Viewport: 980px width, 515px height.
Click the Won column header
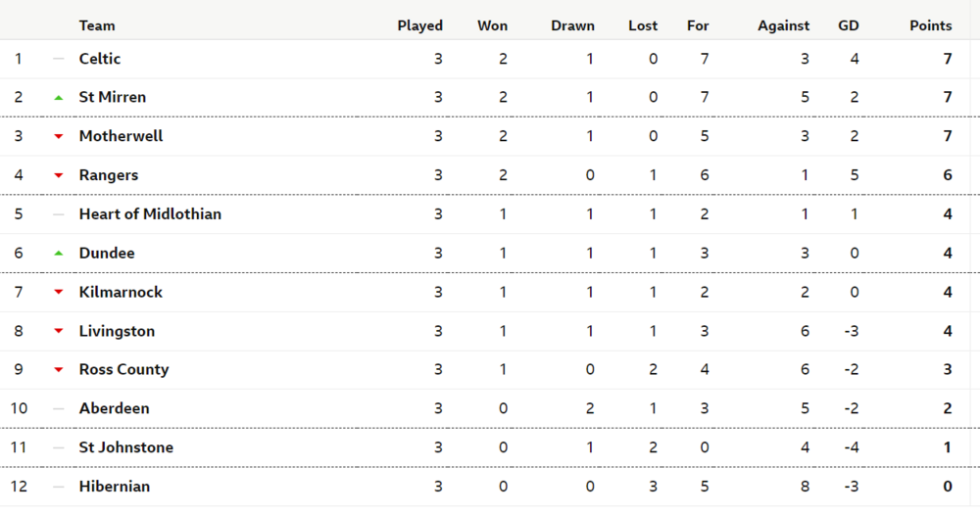492,25
